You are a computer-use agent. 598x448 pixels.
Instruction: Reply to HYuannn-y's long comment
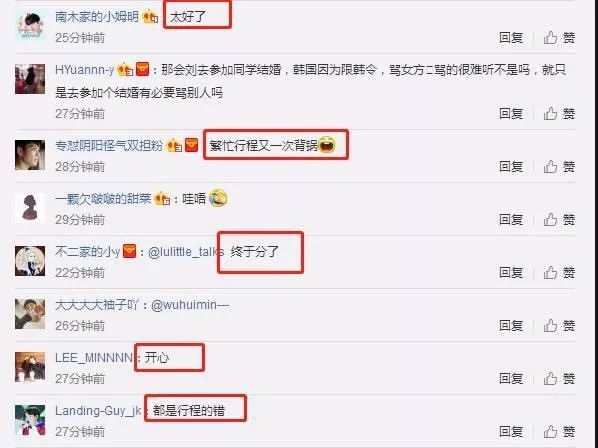[x=511, y=113]
